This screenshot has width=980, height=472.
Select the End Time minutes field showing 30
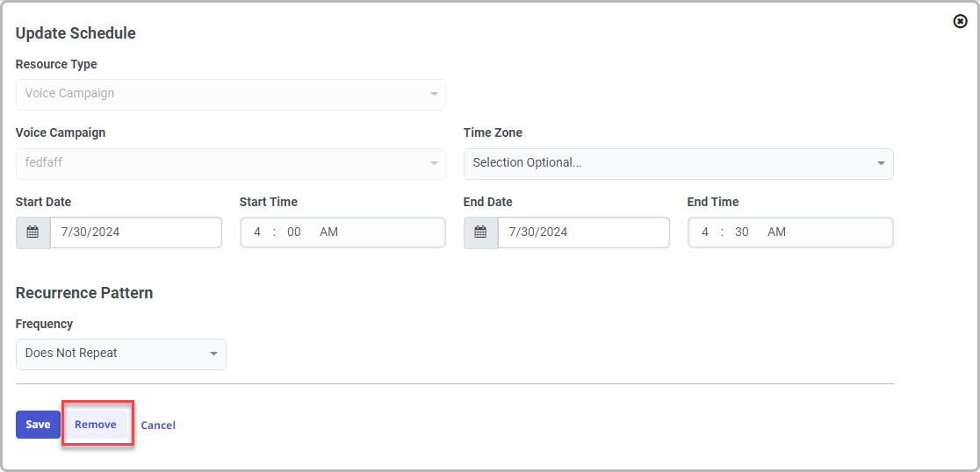742,232
